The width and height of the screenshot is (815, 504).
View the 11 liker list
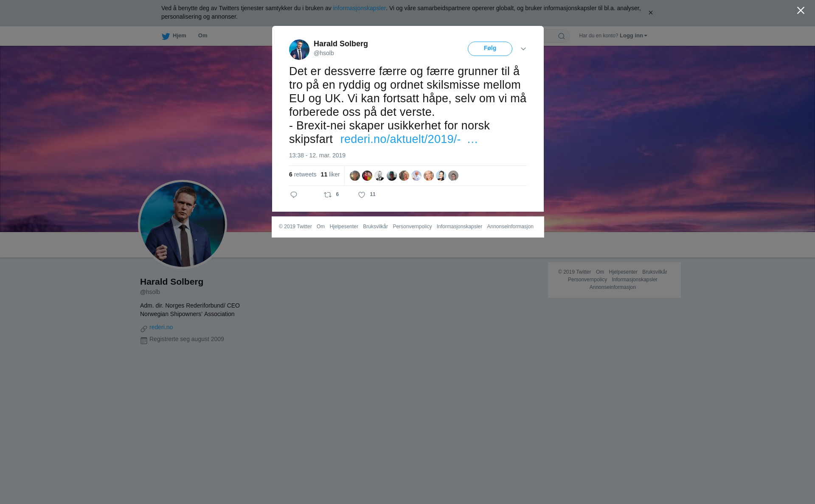[330, 174]
